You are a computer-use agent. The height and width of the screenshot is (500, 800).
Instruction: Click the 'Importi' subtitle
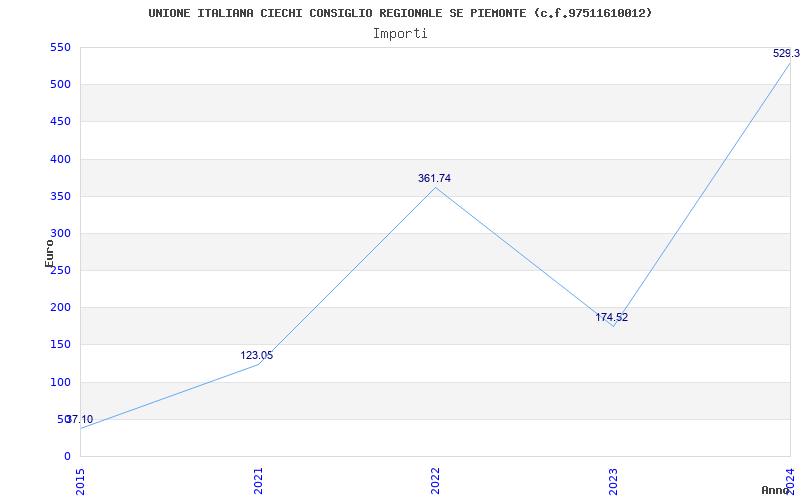(x=400, y=33)
